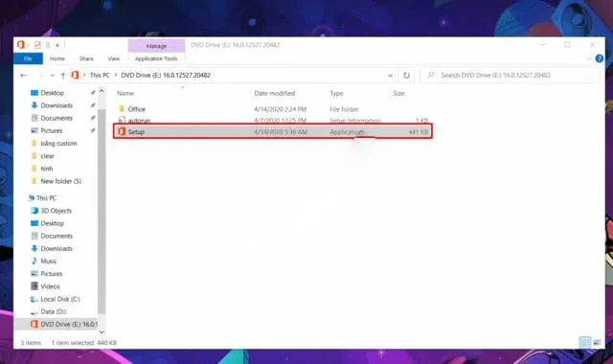Collapse the ribbon with the chevron
Viewport: 613px width, 364px height.
(x=589, y=59)
